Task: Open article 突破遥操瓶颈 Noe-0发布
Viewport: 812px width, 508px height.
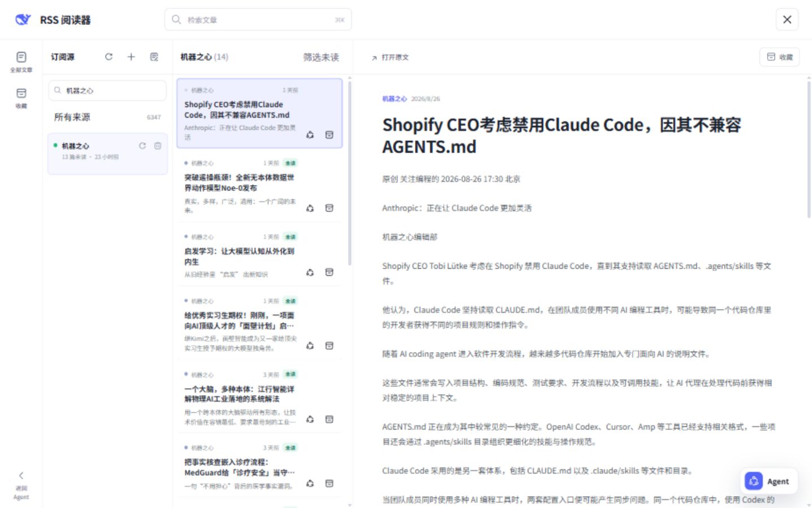Action: 259,186
